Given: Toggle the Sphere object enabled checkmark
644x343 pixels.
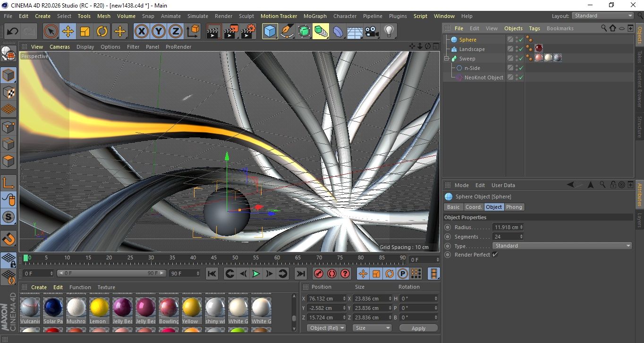Looking at the screenshot, I should pyautogui.click(x=521, y=40).
